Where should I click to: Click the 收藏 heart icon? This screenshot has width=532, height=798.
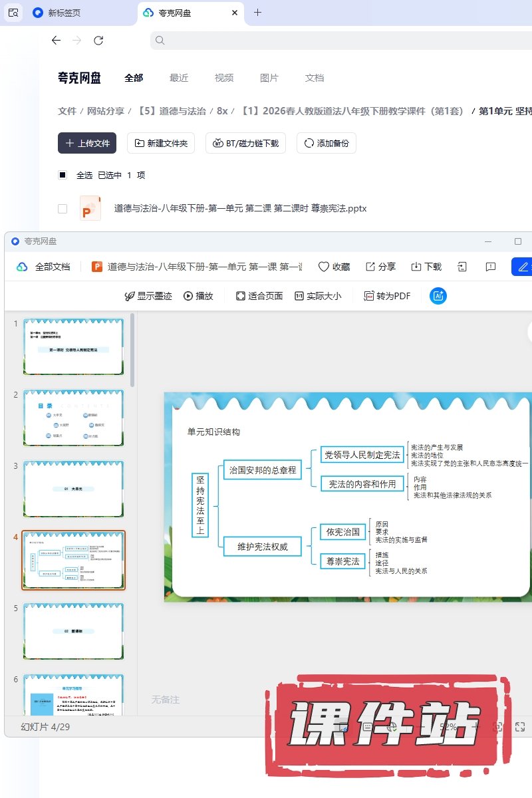[334, 267]
